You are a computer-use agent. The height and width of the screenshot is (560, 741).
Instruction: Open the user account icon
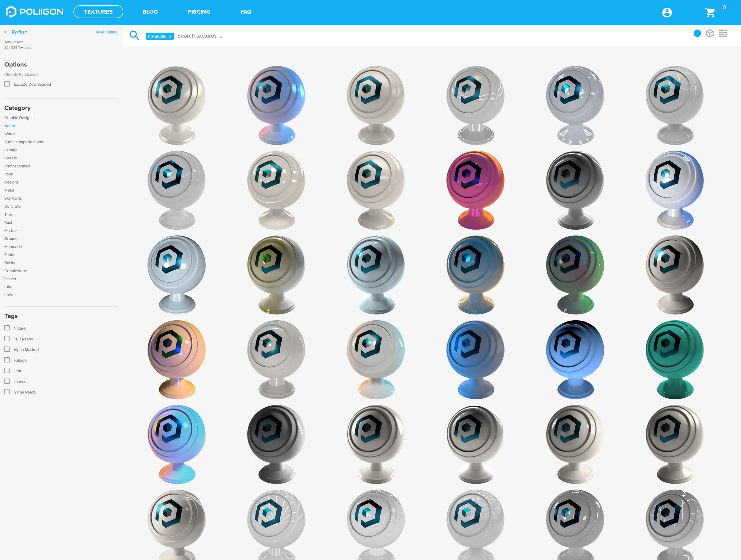click(667, 12)
